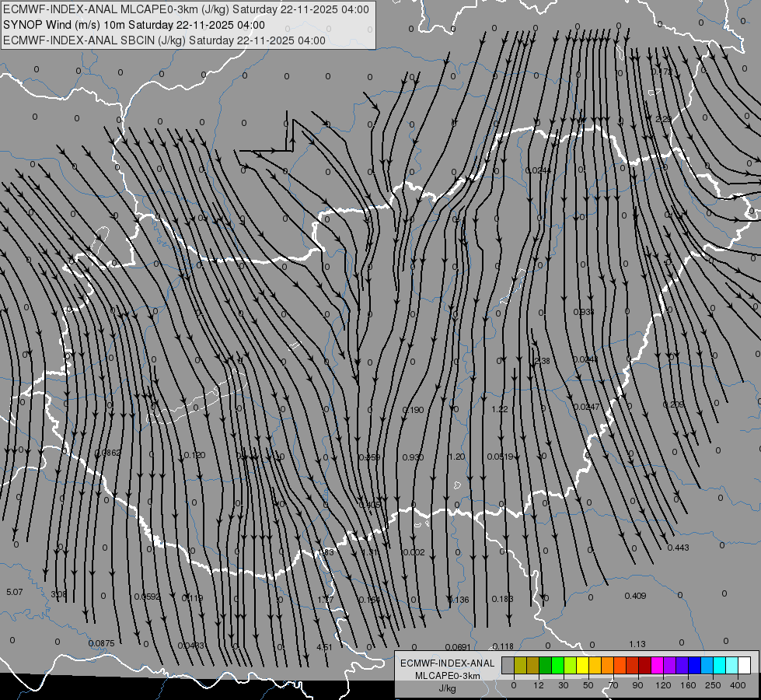Click the map value 1.13

[x=637, y=644]
